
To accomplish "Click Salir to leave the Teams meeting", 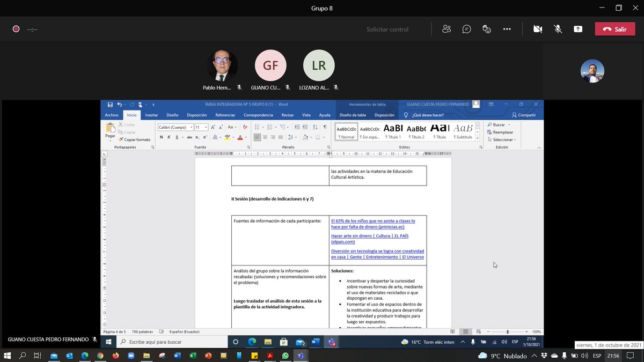I will coord(614,29).
